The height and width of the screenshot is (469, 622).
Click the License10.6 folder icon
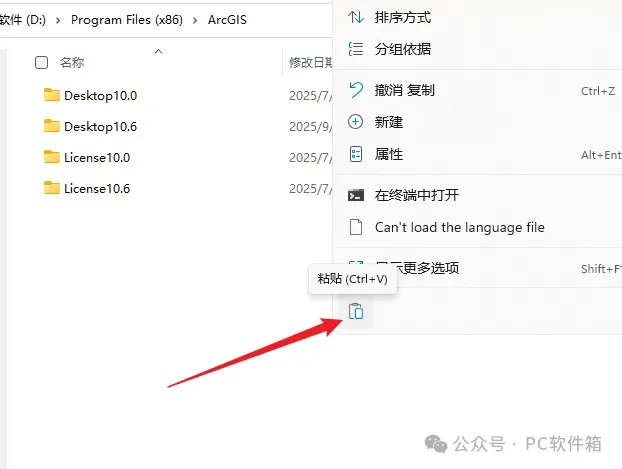click(52, 188)
